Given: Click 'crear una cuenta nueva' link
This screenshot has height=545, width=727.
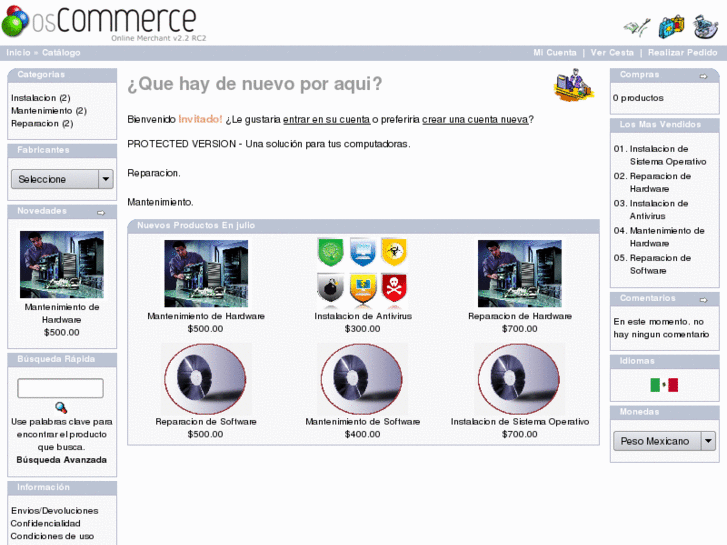Looking at the screenshot, I should pyautogui.click(x=475, y=119).
